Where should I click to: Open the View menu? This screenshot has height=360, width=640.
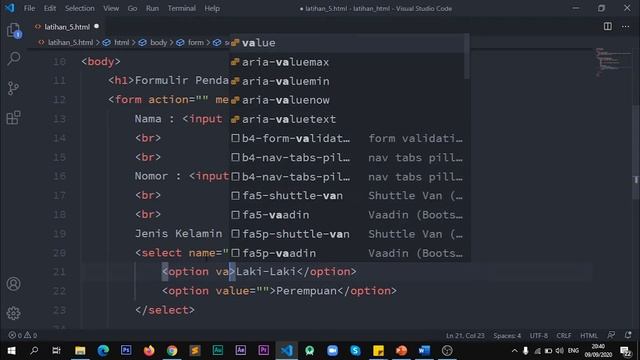pos(111,8)
